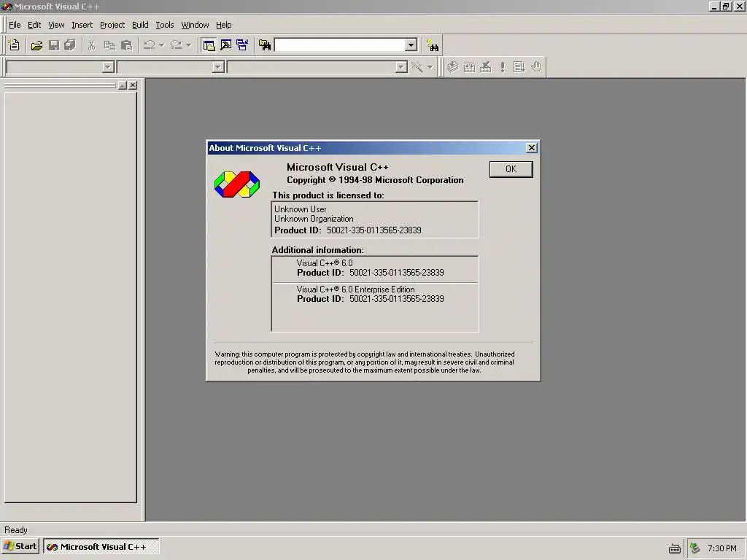Viewport: 747px width, 560px height.
Task: Click the Compile icon in Build toolbar
Action: (x=452, y=67)
